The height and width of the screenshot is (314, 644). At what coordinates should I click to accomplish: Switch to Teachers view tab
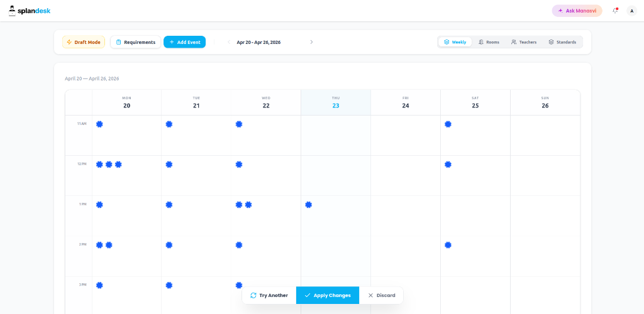[524, 42]
